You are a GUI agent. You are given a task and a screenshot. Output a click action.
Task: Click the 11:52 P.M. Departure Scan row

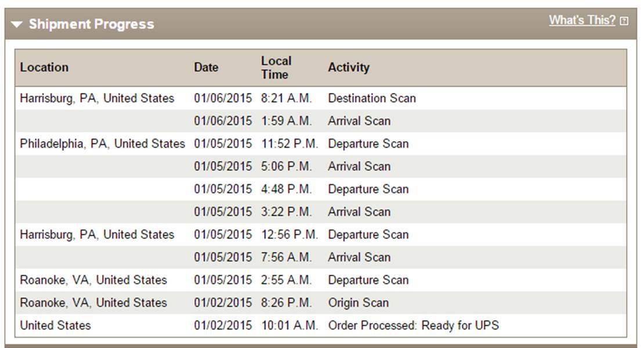point(321,143)
